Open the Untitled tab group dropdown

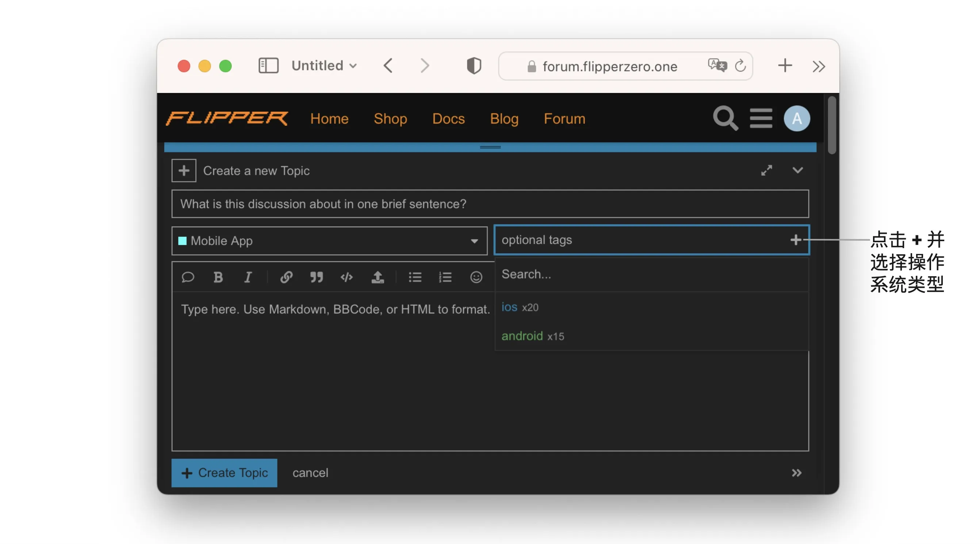coord(324,65)
